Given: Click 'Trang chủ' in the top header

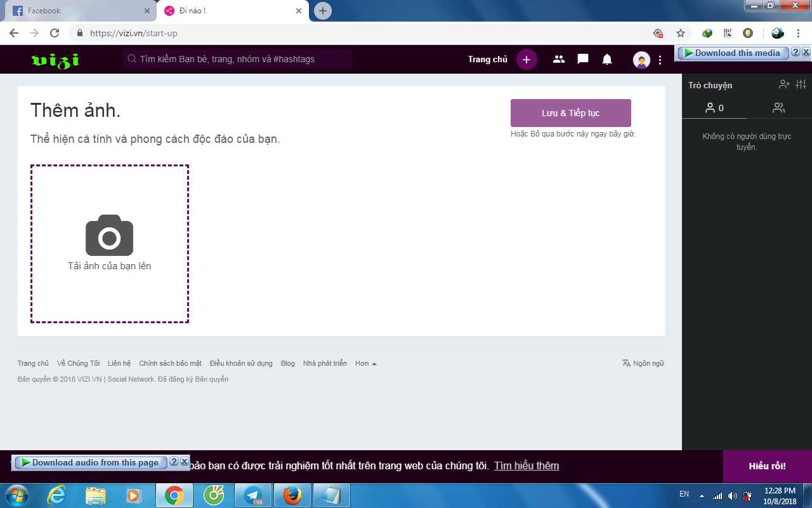Looking at the screenshot, I should [487, 59].
